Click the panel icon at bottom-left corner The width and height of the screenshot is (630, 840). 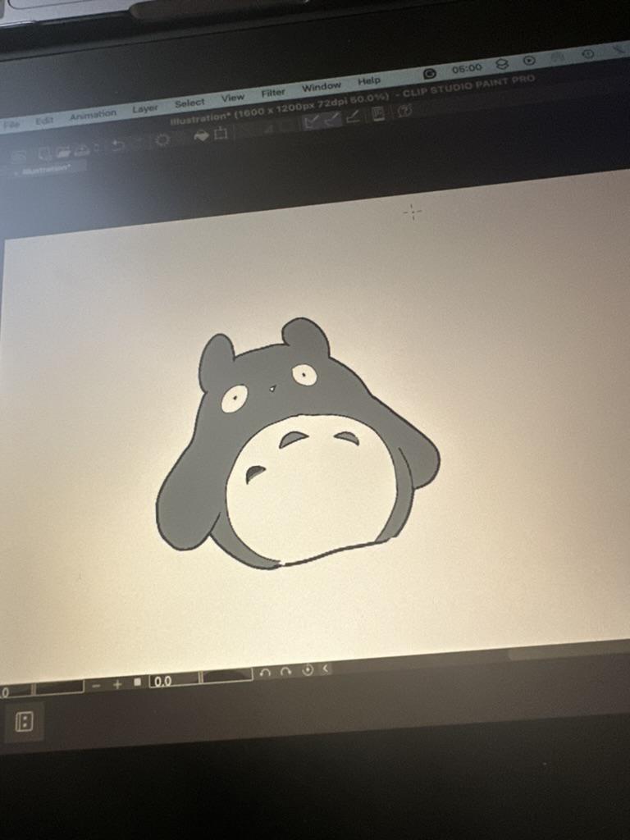(24, 722)
